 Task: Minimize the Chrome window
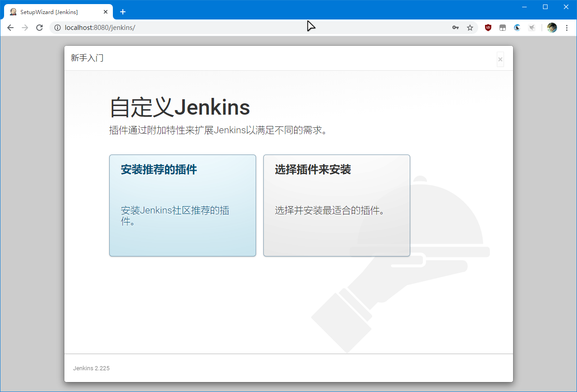pos(524,7)
